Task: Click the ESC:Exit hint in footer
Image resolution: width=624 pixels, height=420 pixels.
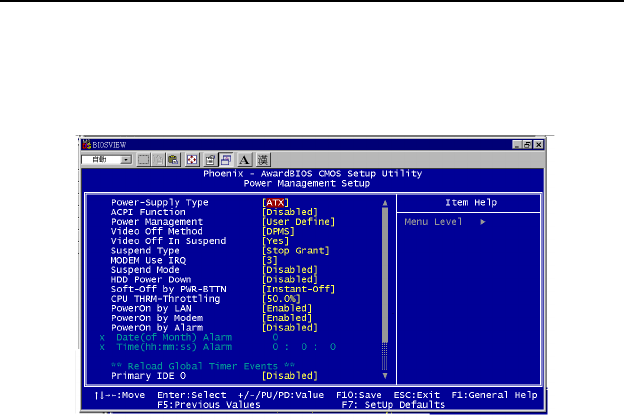Action: [417, 395]
